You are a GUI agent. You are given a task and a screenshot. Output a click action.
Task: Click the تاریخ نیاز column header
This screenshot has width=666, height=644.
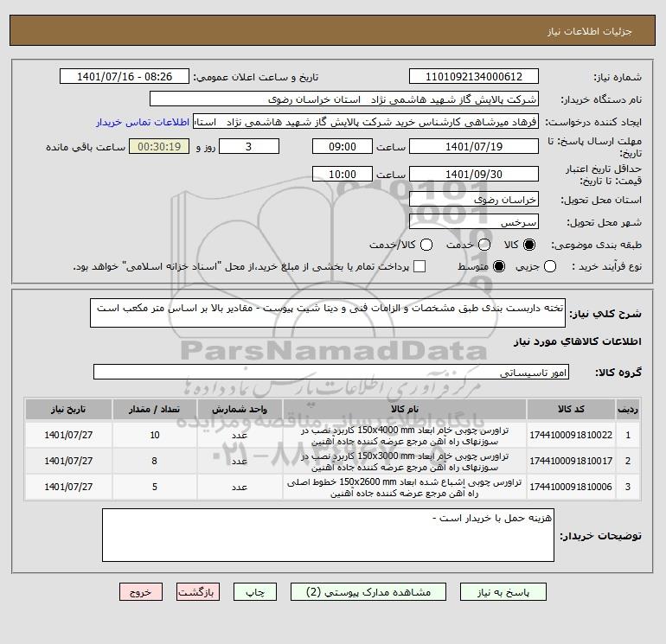point(68,409)
